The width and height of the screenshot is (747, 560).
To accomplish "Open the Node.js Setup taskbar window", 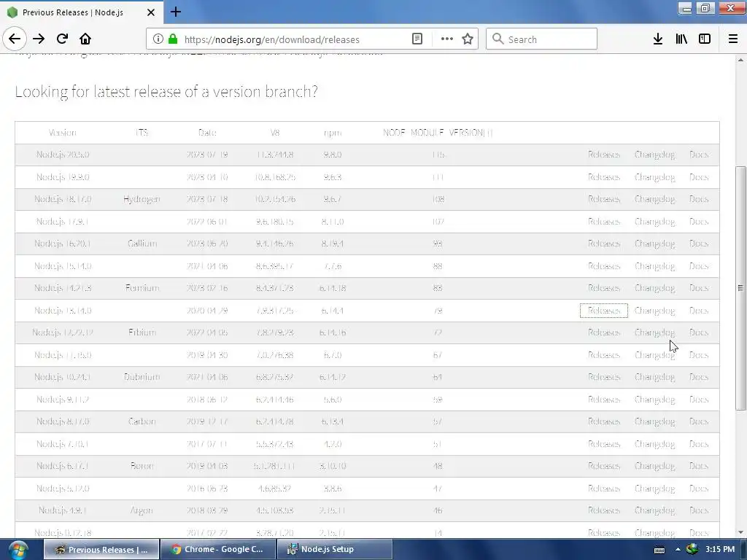I will tap(334, 550).
